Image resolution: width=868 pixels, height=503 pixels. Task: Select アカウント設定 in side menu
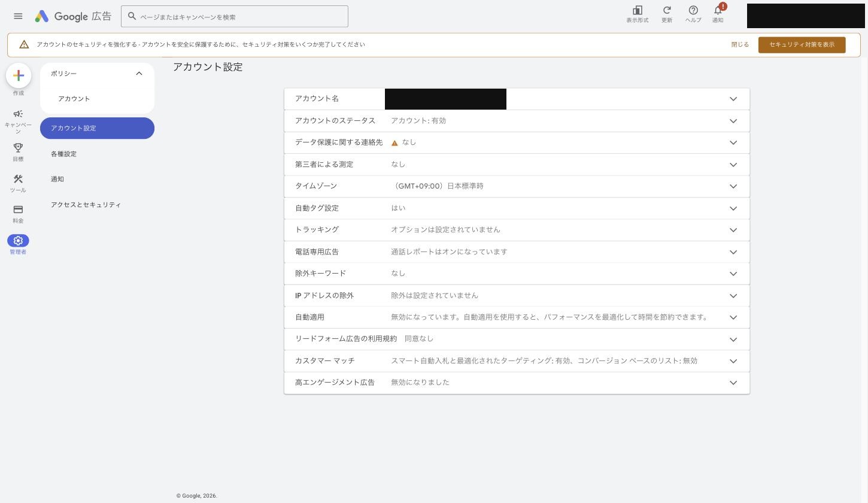[x=97, y=128]
